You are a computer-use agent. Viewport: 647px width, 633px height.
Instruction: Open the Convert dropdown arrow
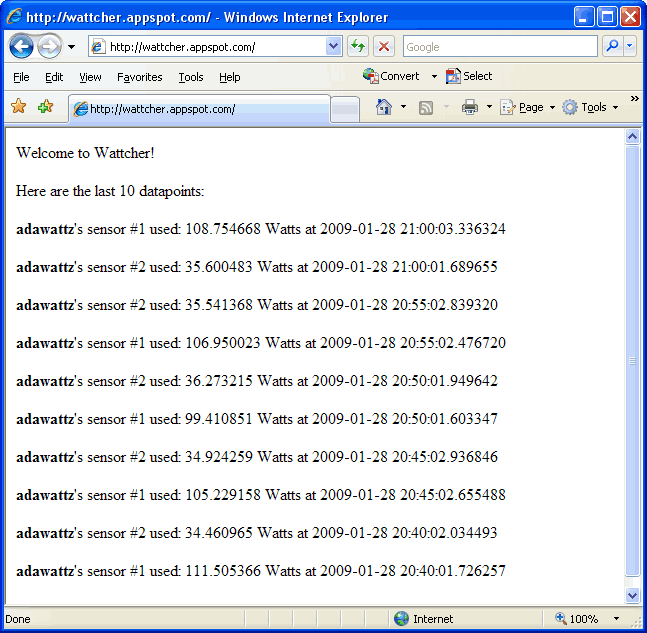(x=434, y=77)
